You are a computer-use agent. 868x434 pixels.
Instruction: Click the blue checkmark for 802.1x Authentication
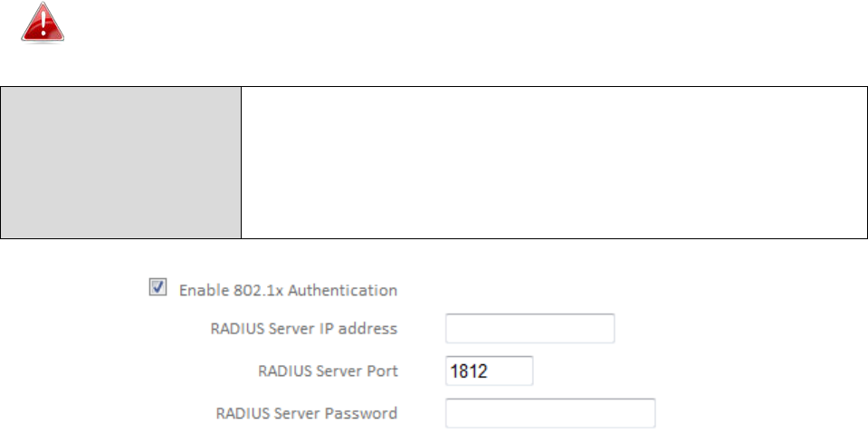[157, 286]
